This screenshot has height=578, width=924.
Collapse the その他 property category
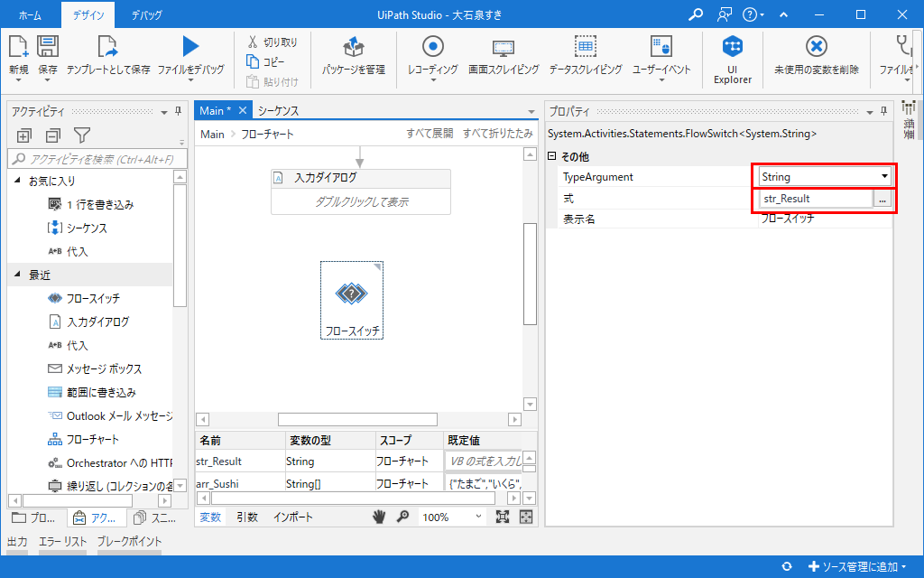pos(552,156)
